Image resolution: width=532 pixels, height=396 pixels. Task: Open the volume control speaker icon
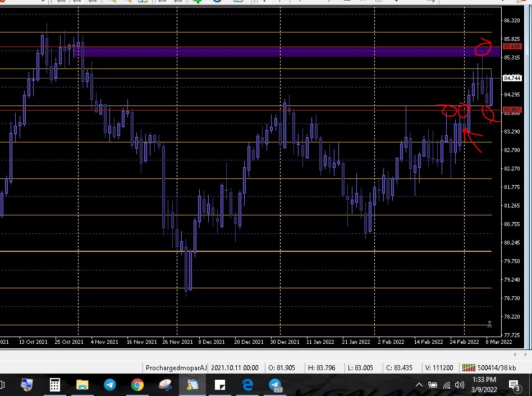coord(460,385)
